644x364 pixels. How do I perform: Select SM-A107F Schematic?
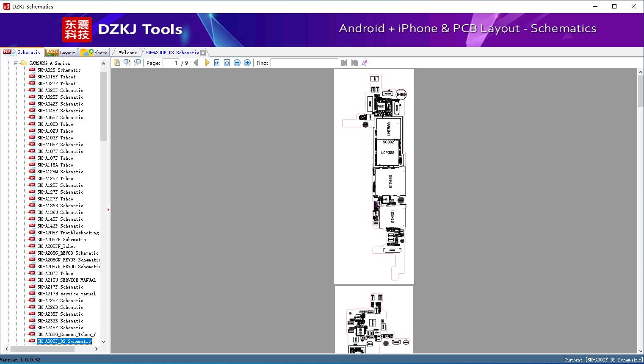60,151
